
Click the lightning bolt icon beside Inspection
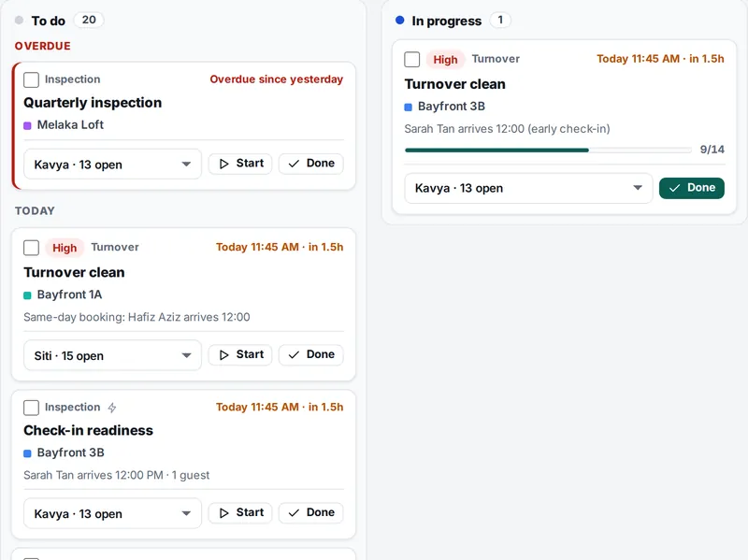click(x=112, y=408)
